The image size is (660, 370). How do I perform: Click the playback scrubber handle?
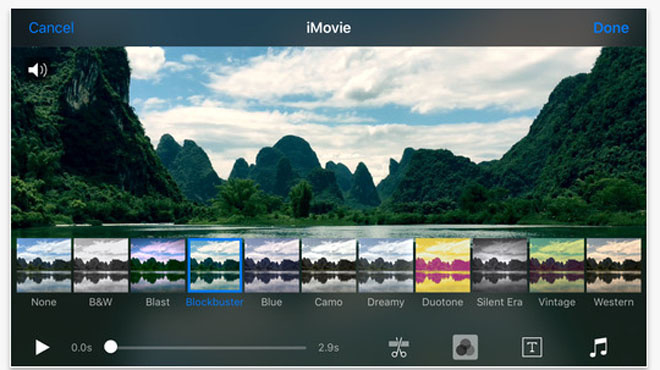(111, 347)
